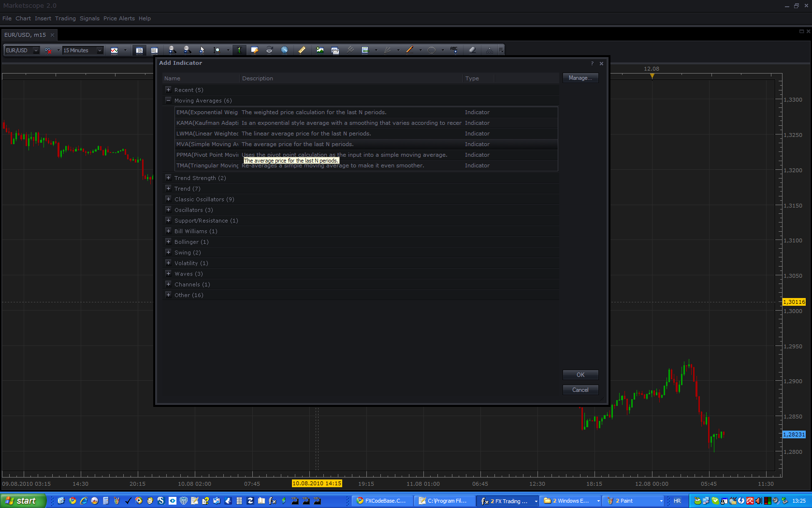Click the ABC text label tool
The height and width of the screenshot is (508, 812).
454,50
